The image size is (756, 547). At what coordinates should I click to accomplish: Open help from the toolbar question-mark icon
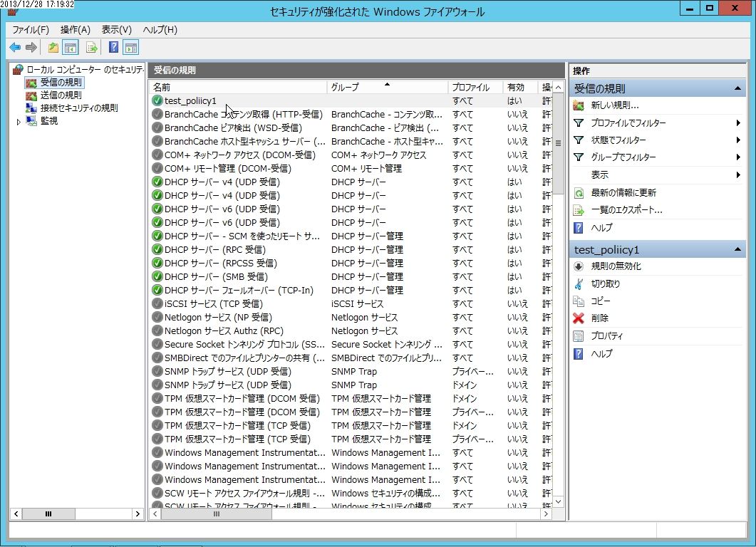point(113,47)
